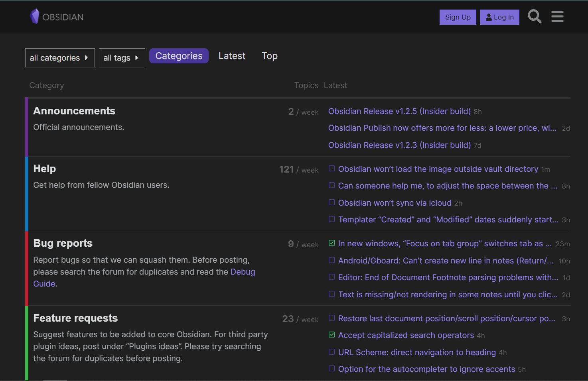The image size is (588, 381).
Task: Open the Debug Guide link
Action: pos(243,271)
